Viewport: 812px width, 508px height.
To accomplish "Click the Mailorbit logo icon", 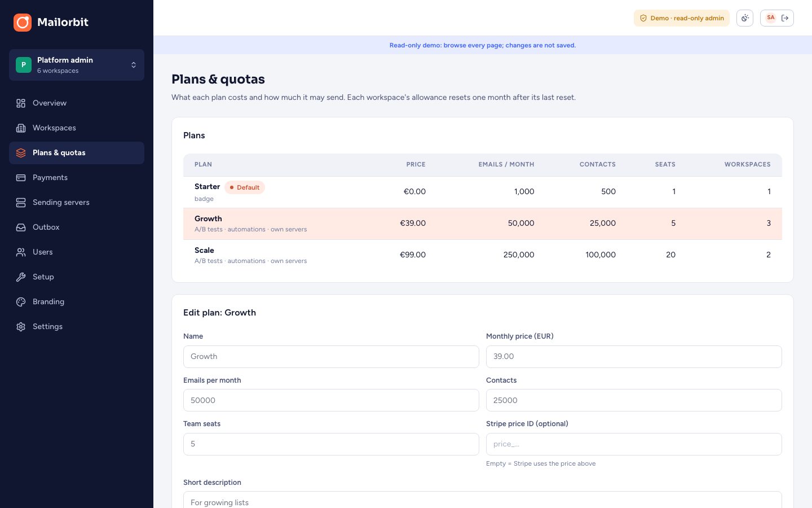I will 23,23.
